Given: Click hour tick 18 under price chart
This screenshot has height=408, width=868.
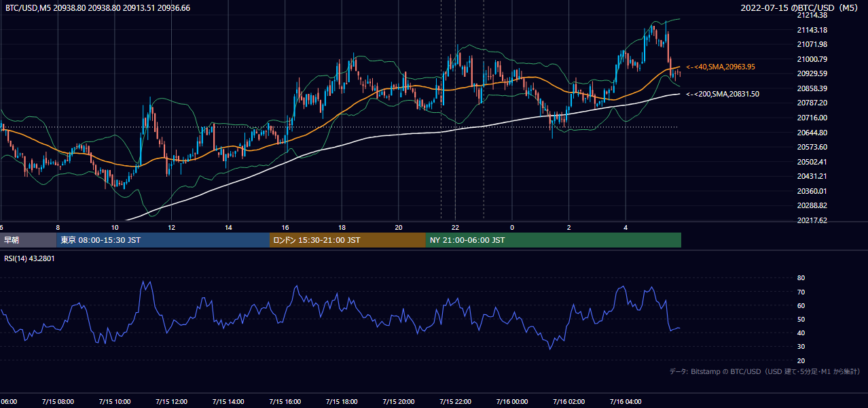Looking at the screenshot, I should [342, 227].
